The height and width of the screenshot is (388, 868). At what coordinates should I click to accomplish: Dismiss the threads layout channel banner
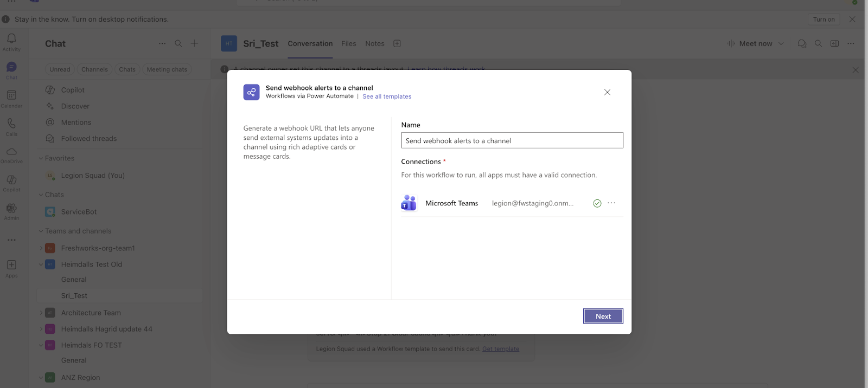[856, 70]
